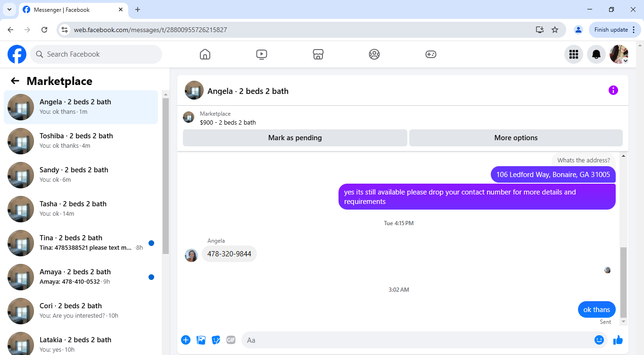The height and width of the screenshot is (355, 644).
Task: Click the Tue 4:15 PM timestamp
Action: tap(399, 223)
